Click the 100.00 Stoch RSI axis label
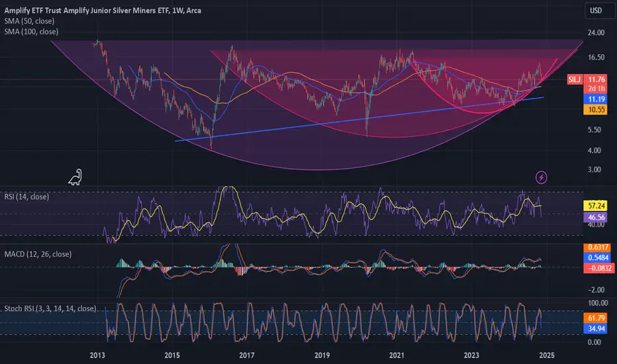 [x=597, y=303]
